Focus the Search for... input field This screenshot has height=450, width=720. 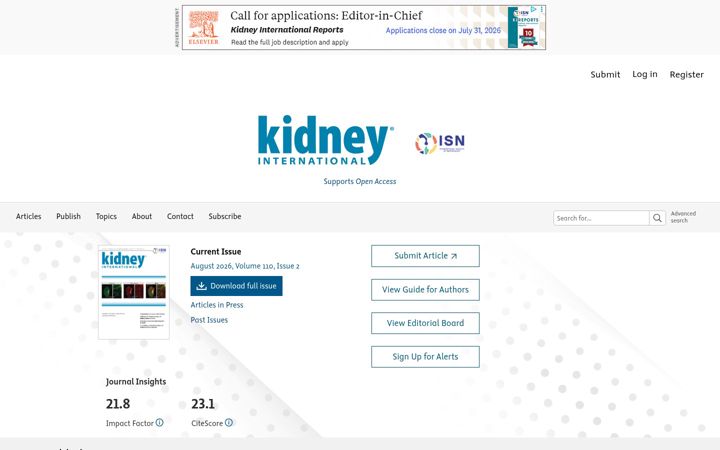[601, 218]
